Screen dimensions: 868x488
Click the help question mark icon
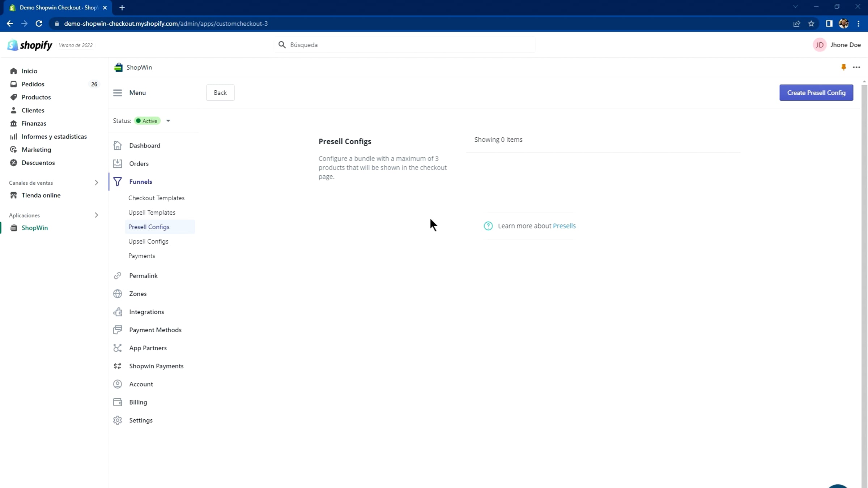488,226
